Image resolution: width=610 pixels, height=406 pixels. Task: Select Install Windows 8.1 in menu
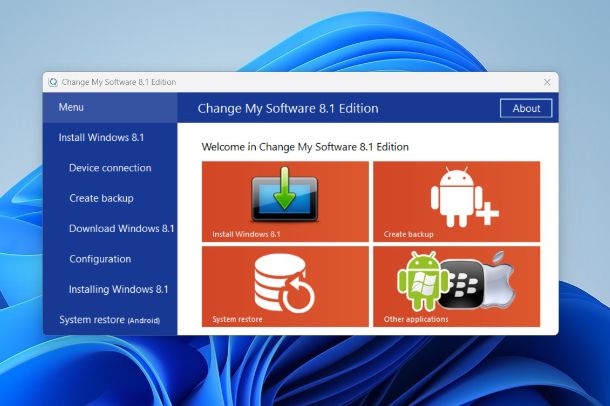(101, 138)
